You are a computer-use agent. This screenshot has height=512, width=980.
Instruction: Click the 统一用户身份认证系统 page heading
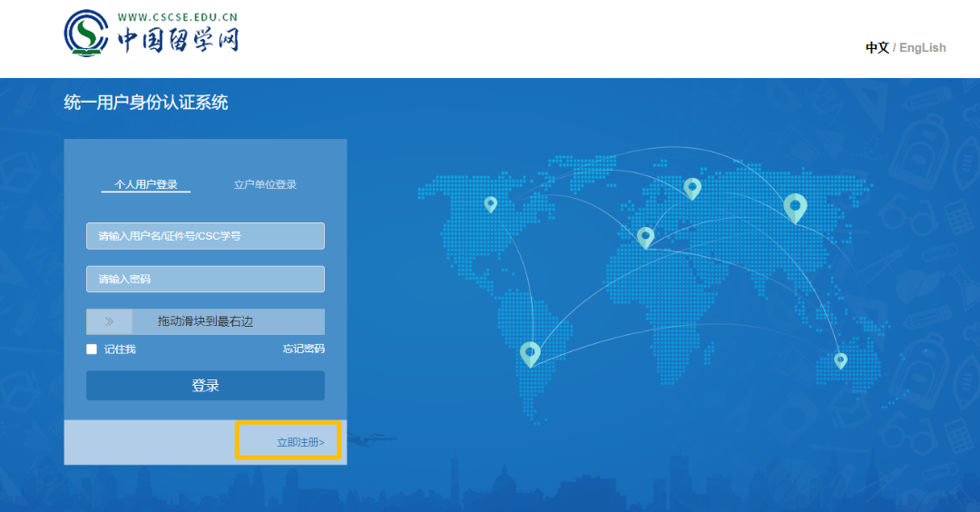[146, 103]
